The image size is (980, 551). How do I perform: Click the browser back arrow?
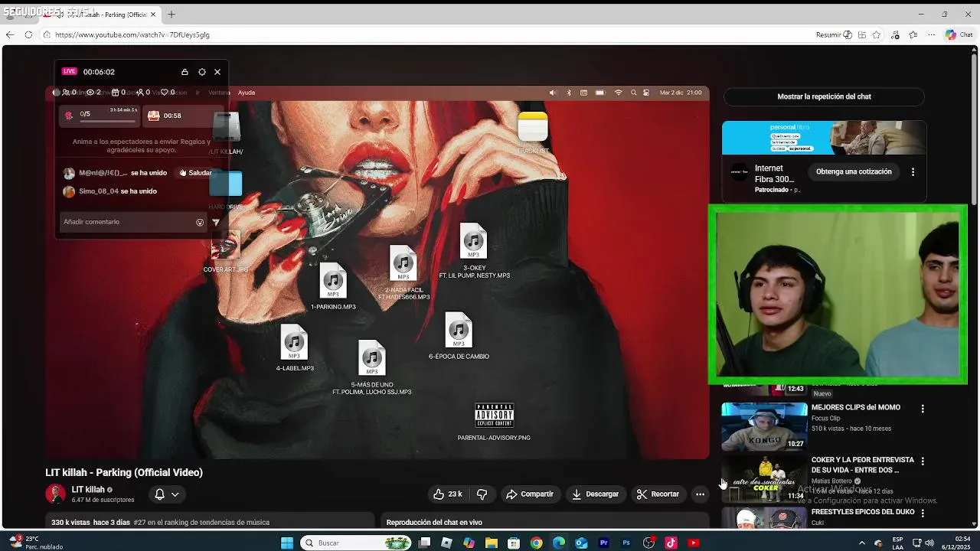coord(10,34)
